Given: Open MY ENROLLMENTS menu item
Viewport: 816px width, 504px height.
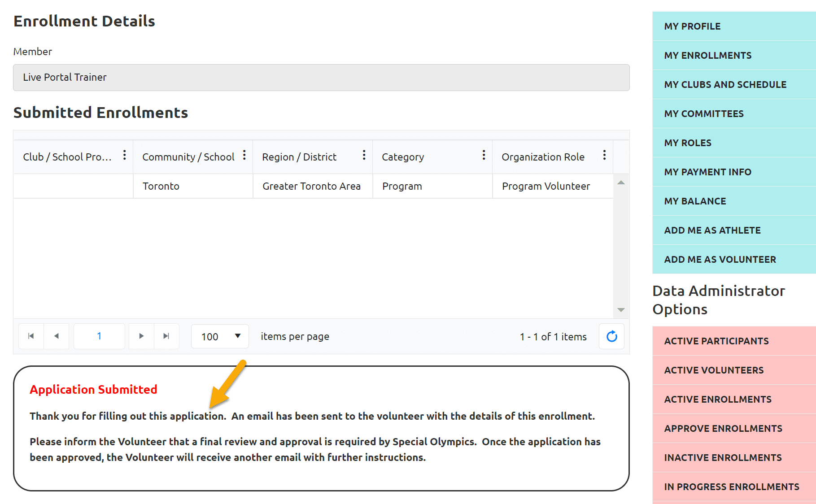Looking at the screenshot, I should [734, 56].
